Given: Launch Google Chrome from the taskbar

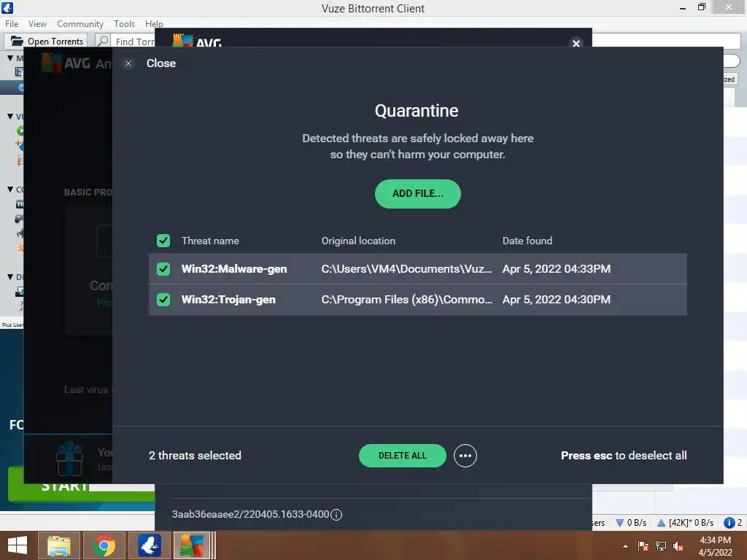Looking at the screenshot, I should (104, 545).
